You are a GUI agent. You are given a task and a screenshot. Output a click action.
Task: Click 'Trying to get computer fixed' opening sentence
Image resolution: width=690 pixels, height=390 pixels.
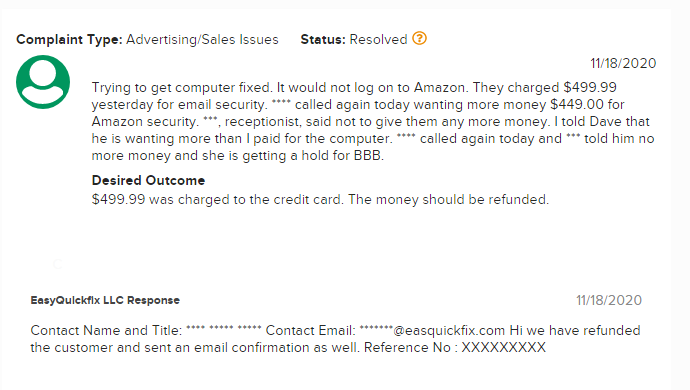(x=182, y=87)
